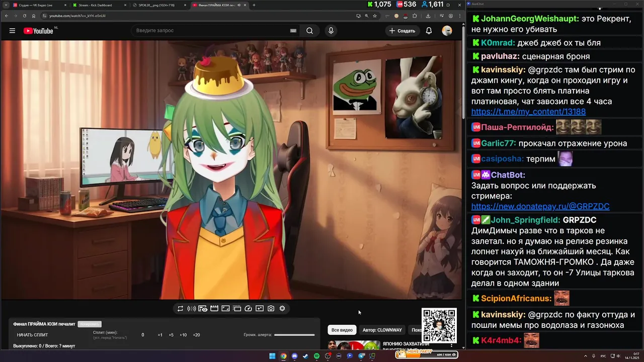Open the ЯПОНИЮ ЗАХВАТИЛИ video thumbnail
Viewport: 644px width, 362px height.
click(354, 345)
